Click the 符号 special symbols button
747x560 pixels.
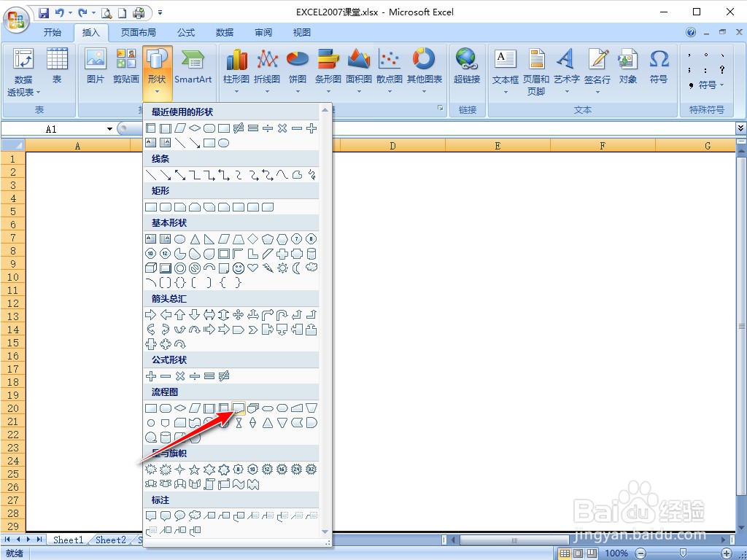click(x=706, y=85)
